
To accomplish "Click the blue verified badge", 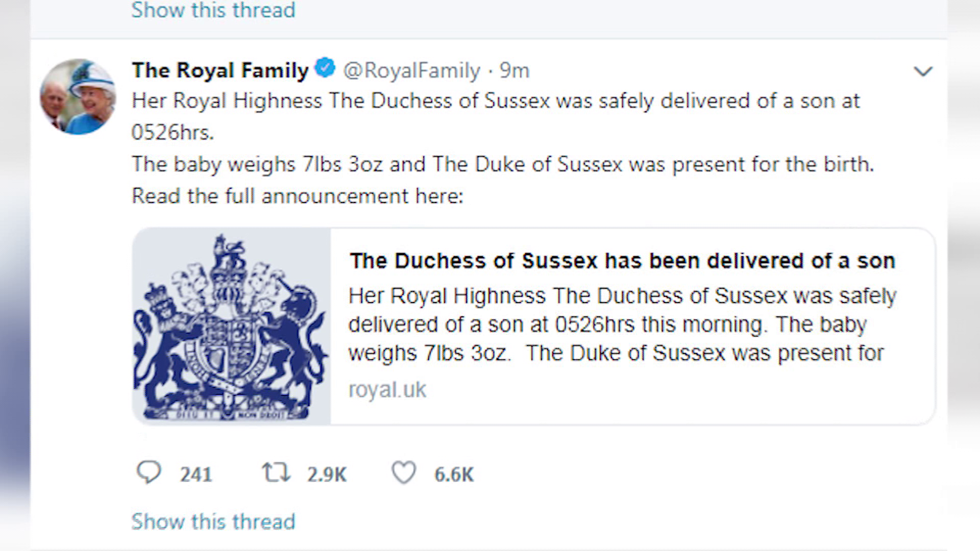I will point(325,68).
